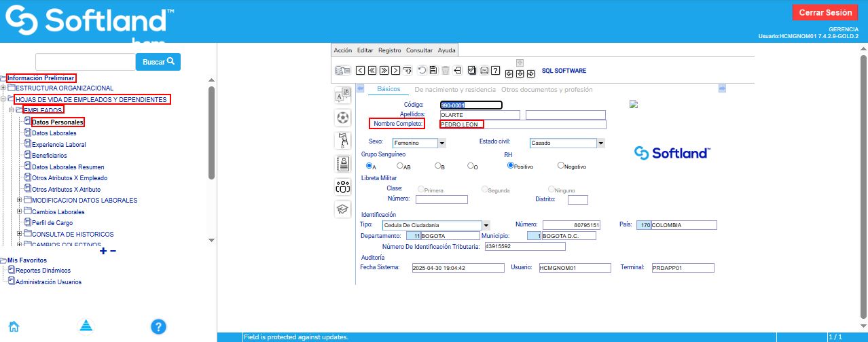
Task: Select blood group AB radio button
Action: pos(400,165)
